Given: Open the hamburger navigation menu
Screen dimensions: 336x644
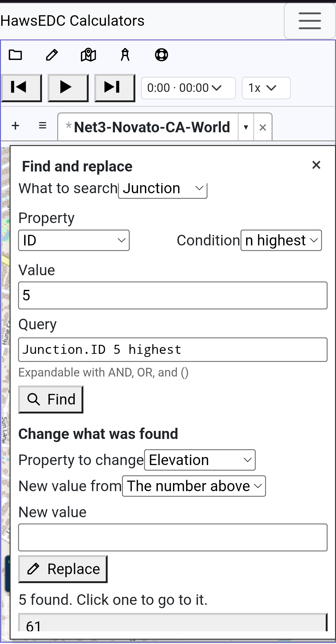Looking at the screenshot, I should coord(310,21).
